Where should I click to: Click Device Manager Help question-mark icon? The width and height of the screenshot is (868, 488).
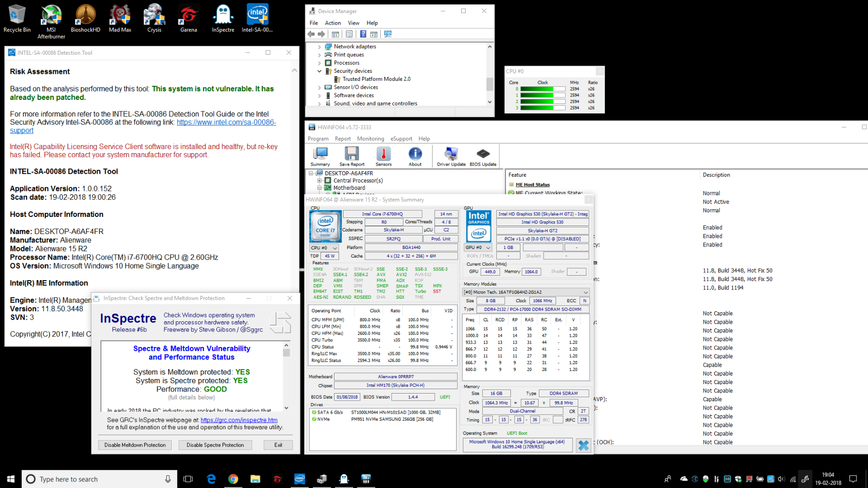click(363, 34)
